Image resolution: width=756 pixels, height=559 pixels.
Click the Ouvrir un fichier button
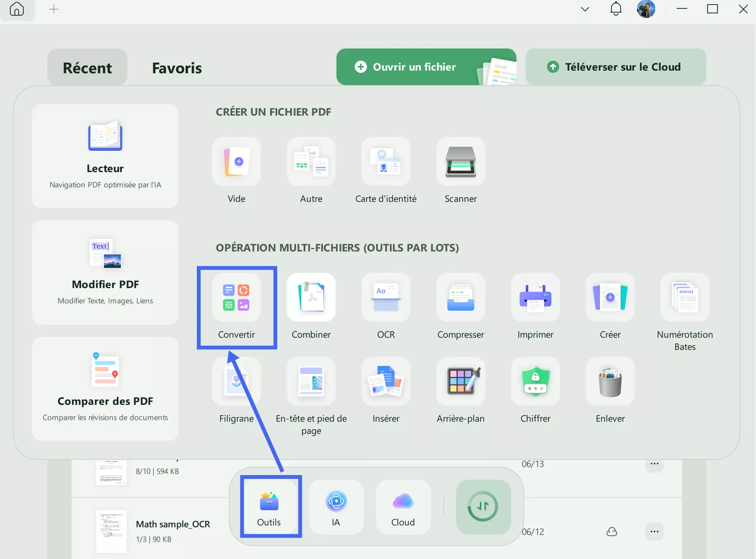414,67
